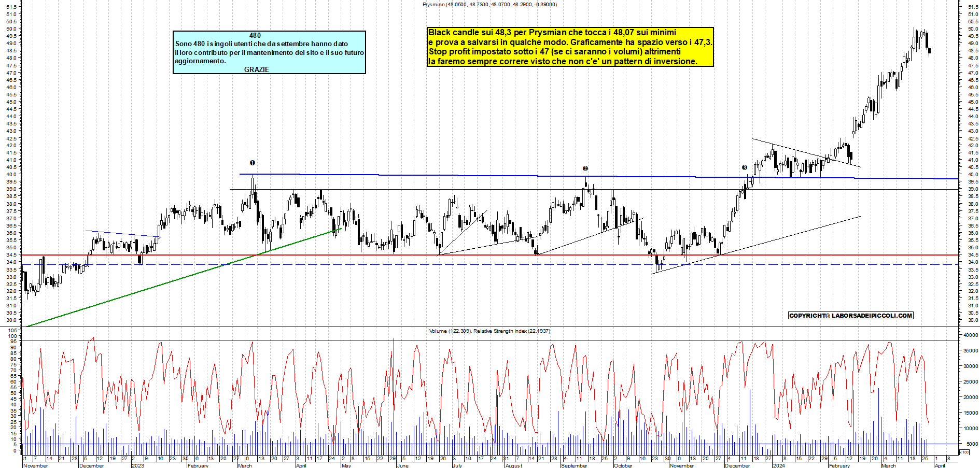Screen dimensions: 980x468
Task: Click the 'July' month label
Action: [x=457, y=465]
